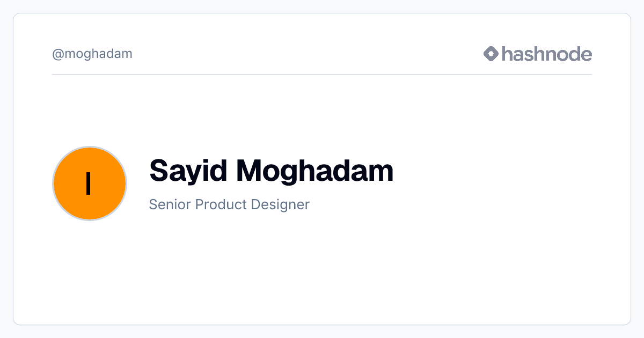This screenshot has height=338, width=644.
Task: Click the Hashnode diamond logo icon
Action: point(491,54)
